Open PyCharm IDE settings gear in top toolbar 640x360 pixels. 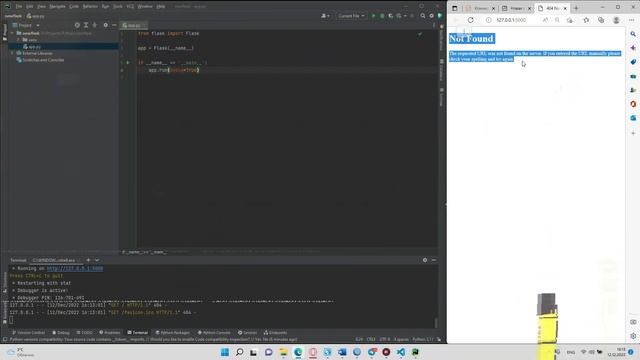tap(431, 16)
